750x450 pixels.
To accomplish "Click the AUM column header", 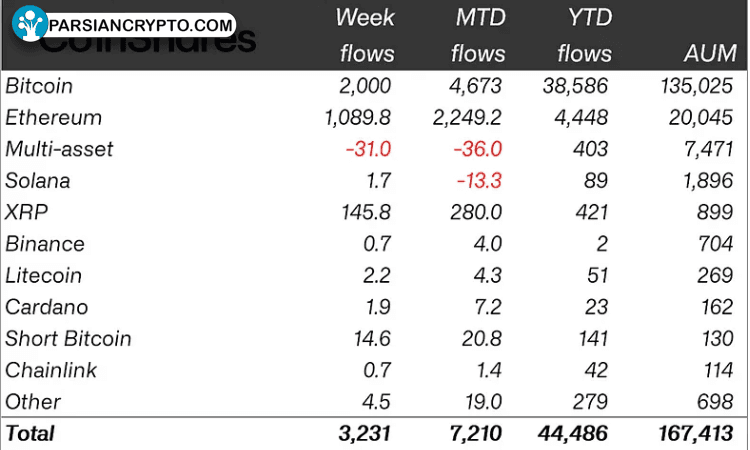I will pyautogui.click(x=710, y=53).
